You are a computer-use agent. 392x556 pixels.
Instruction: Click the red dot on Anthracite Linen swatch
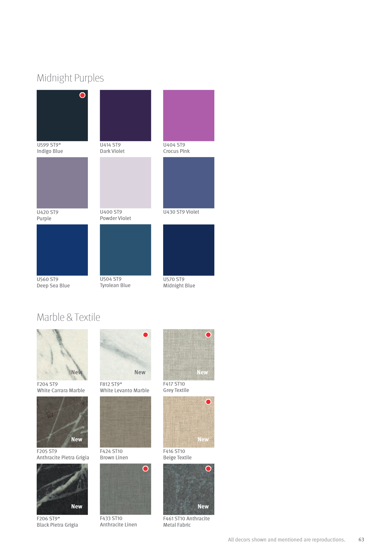(x=145, y=469)
